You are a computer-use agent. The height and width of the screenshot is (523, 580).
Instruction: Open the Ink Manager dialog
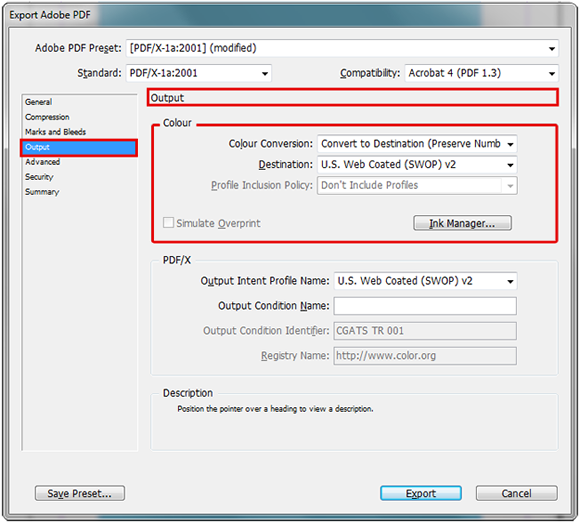[462, 223]
